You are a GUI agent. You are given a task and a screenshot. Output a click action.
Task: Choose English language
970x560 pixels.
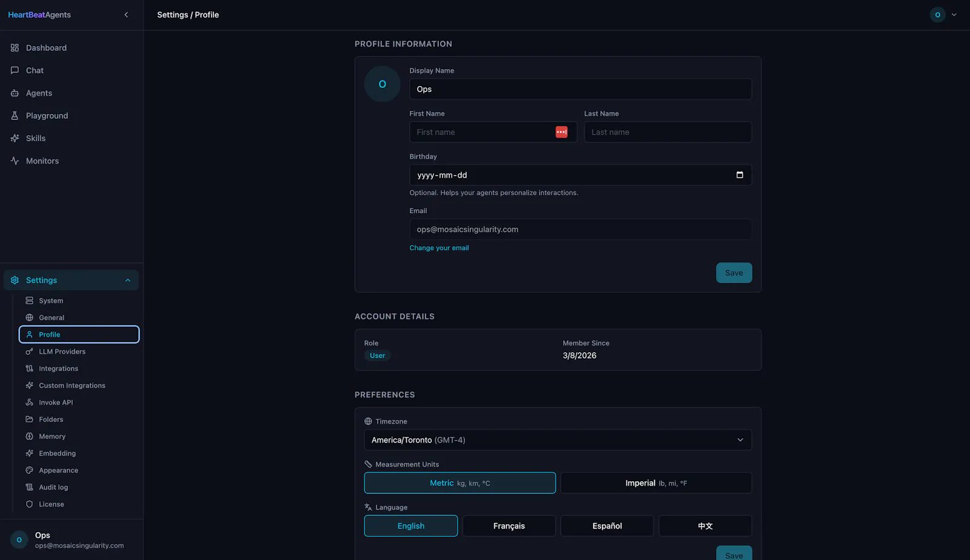click(411, 526)
